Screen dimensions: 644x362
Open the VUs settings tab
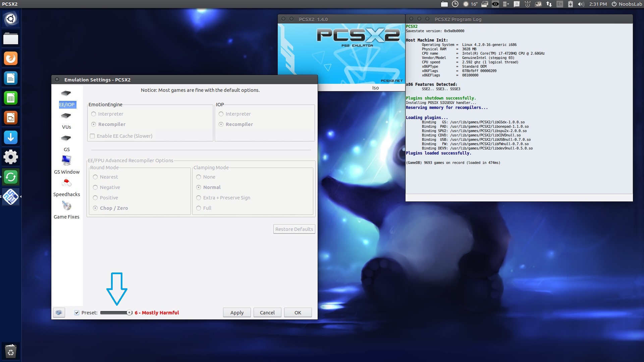[x=66, y=127]
